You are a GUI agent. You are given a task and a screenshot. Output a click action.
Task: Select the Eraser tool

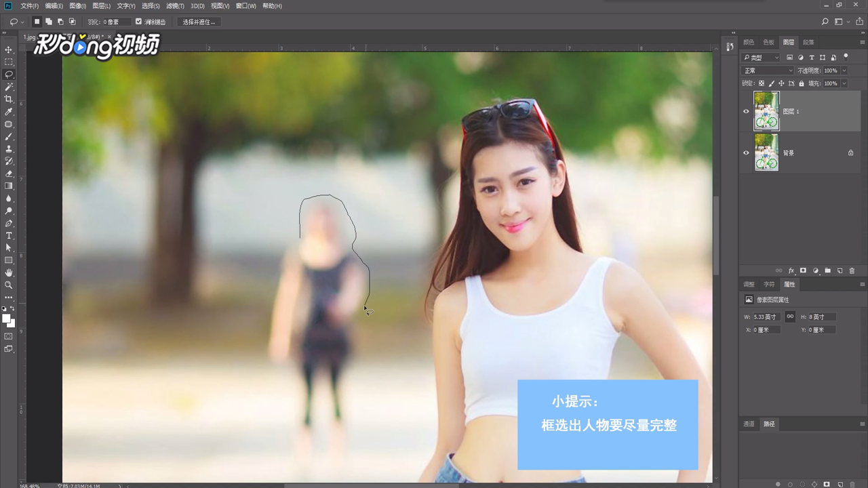(9, 174)
